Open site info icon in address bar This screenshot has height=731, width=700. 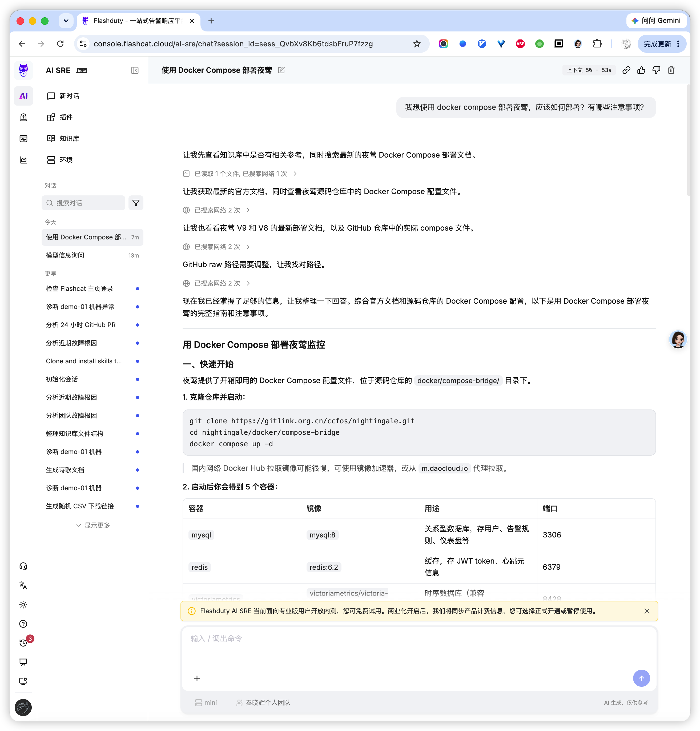click(83, 44)
